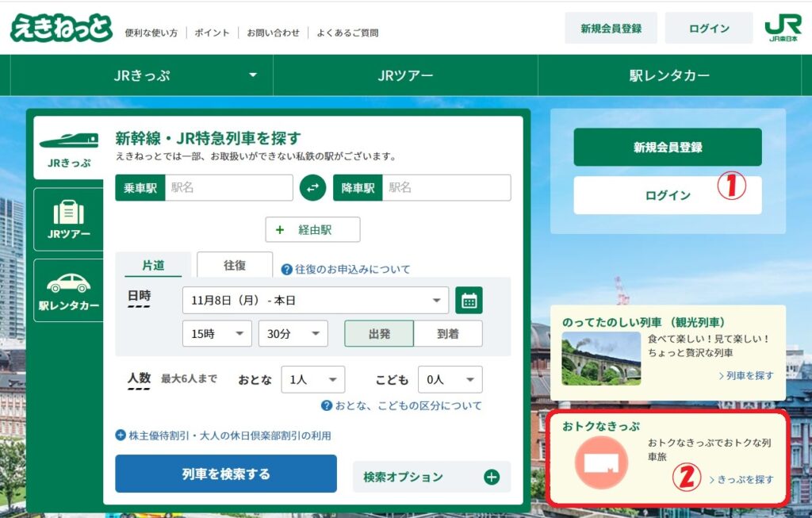Click large green 新規会員登録 button
The image size is (812, 518).
coord(668,147)
